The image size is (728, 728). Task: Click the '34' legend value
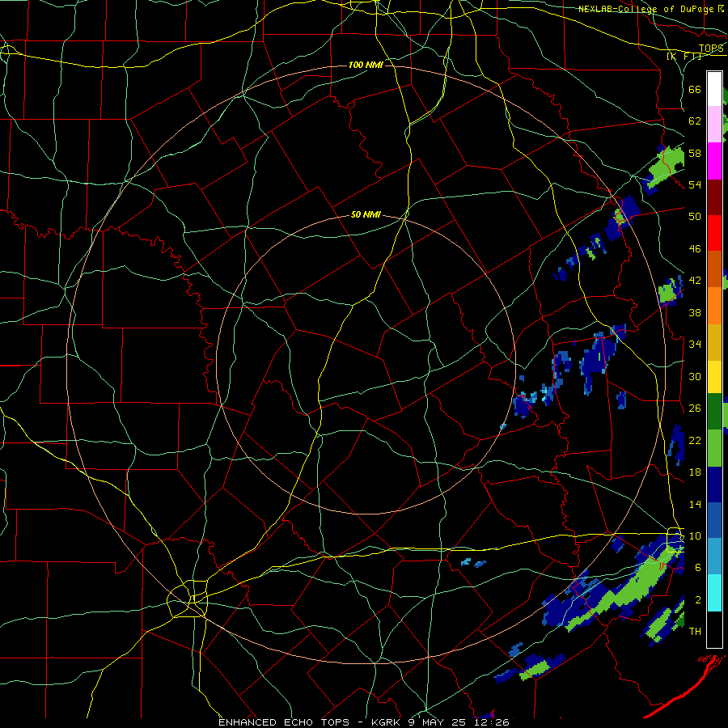tap(695, 344)
